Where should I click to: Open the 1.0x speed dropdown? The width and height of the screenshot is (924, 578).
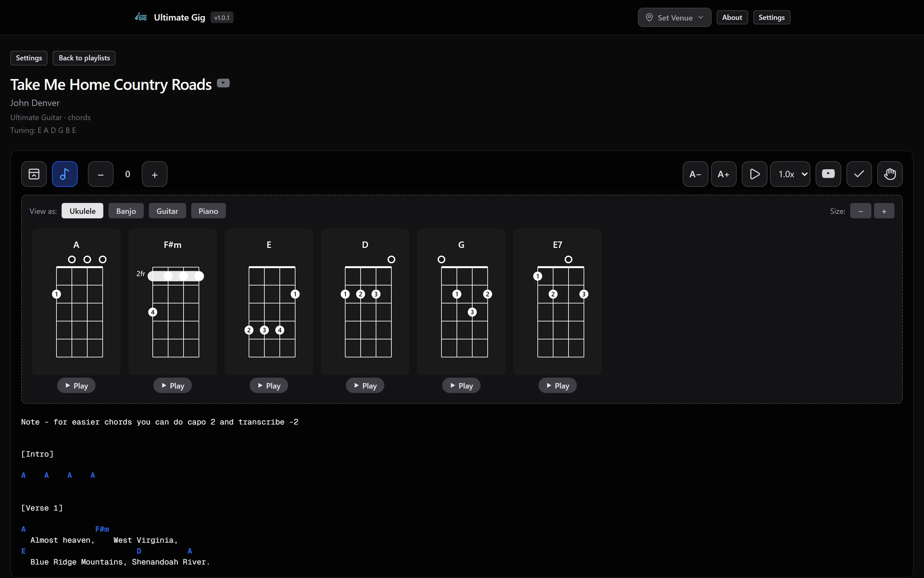click(x=790, y=174)
